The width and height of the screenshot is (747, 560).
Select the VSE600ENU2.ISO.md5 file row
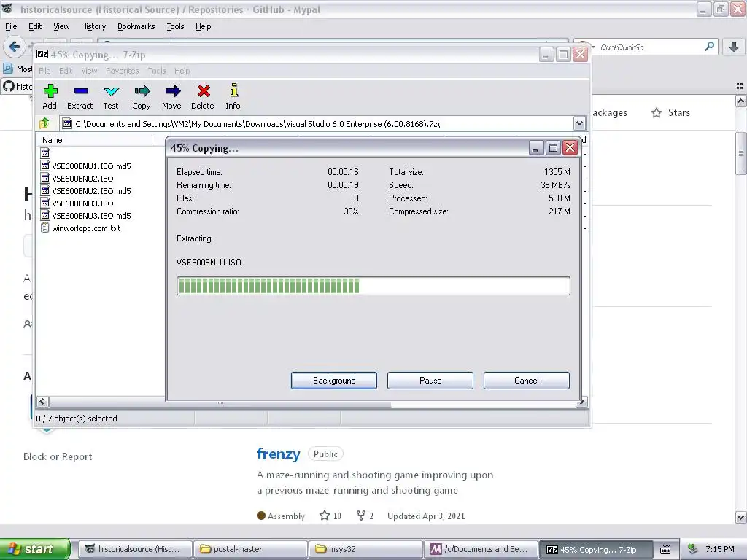pyautogui.click(x=91, y=190)
